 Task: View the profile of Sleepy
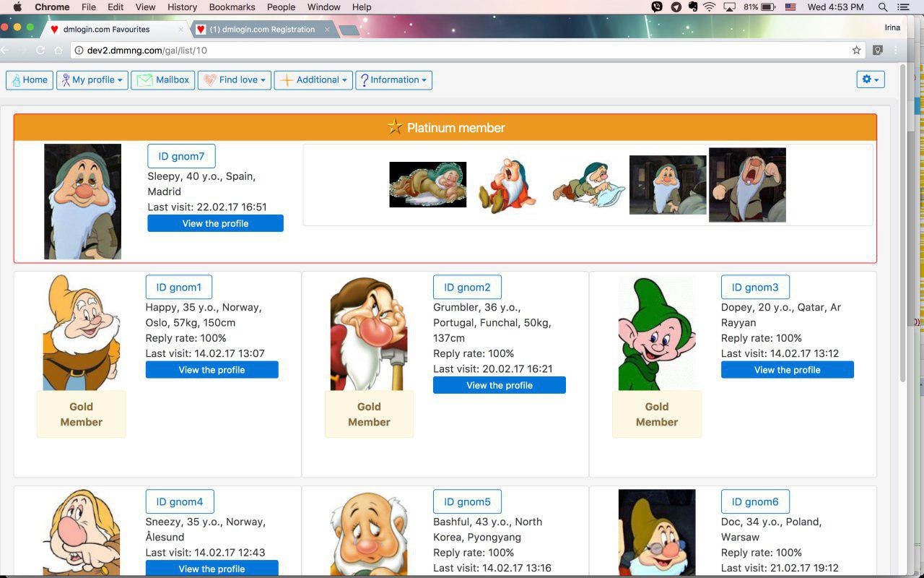tap(215, 224)
